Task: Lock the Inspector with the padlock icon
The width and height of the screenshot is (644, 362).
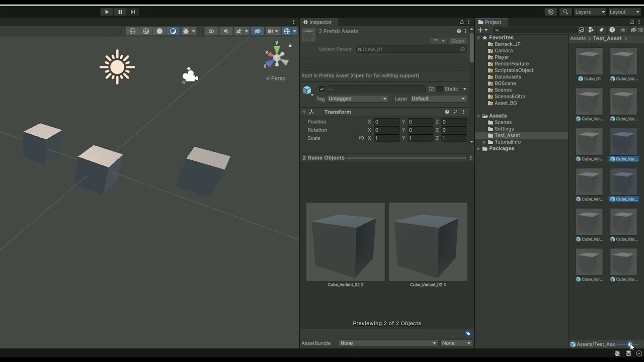Action: click(461, 22)
